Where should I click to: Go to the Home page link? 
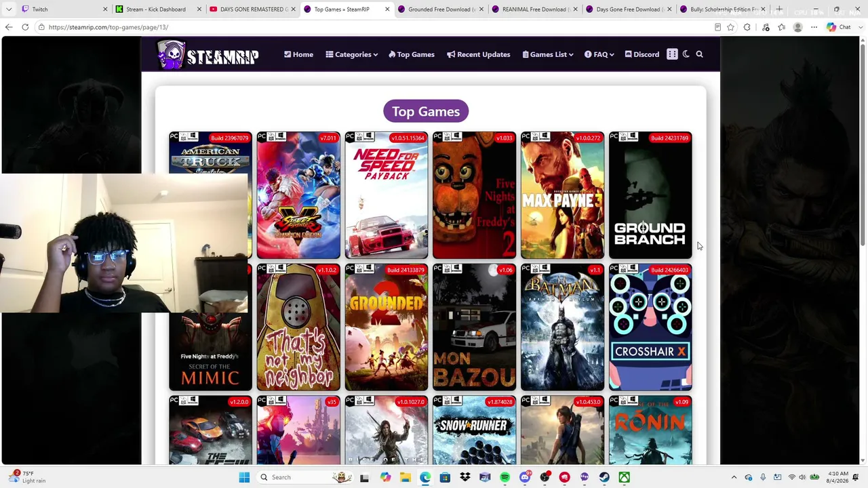[x=298, y=54]
